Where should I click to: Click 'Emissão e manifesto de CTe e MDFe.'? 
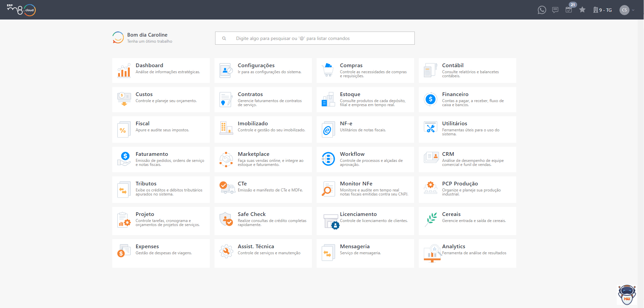(270, 190)
